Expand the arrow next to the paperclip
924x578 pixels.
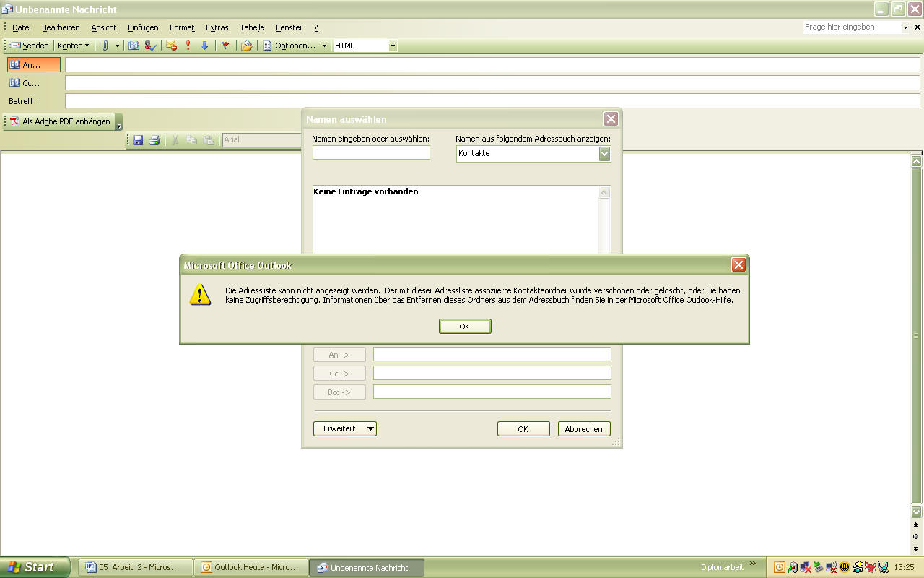[117, 46]
